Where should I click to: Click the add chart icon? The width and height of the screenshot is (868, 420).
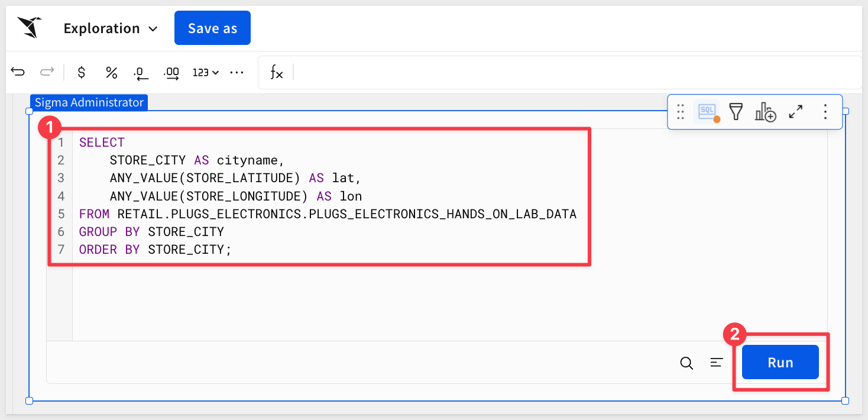coord(765,112)
